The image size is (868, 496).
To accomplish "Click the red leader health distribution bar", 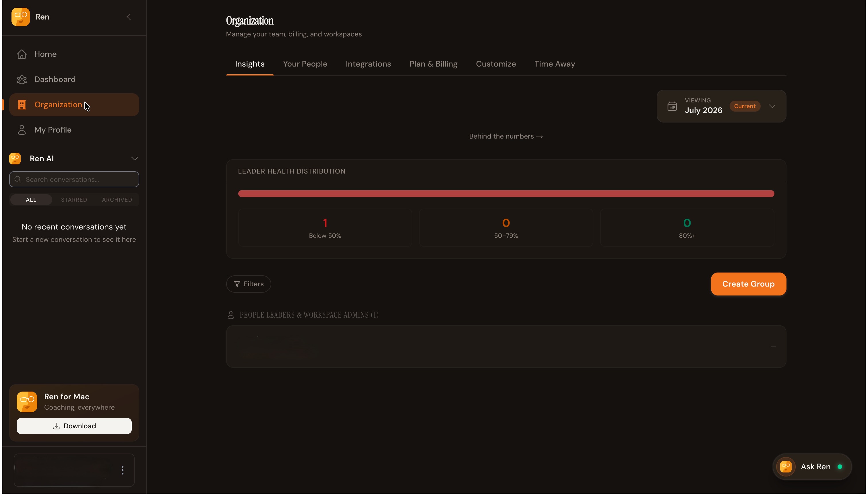I will tap(506, 194).
